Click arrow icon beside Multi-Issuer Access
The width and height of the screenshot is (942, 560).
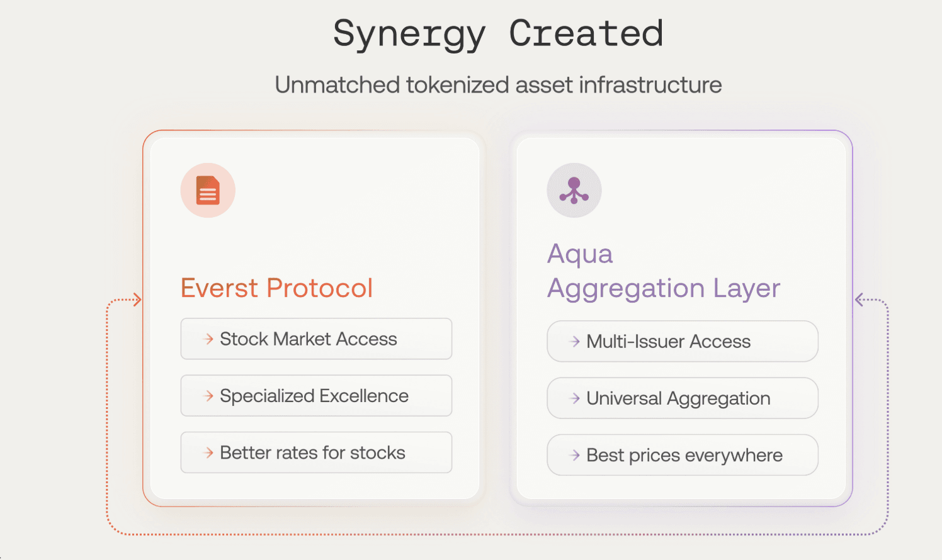click(575, 342)
